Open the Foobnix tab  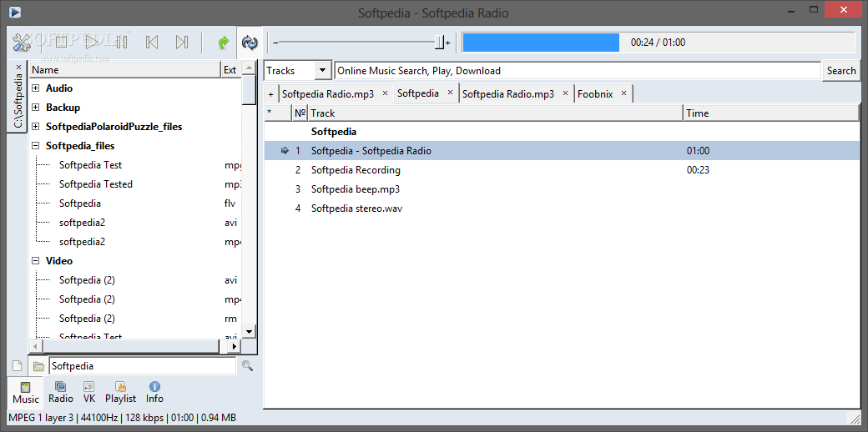(x=595, y=94)
